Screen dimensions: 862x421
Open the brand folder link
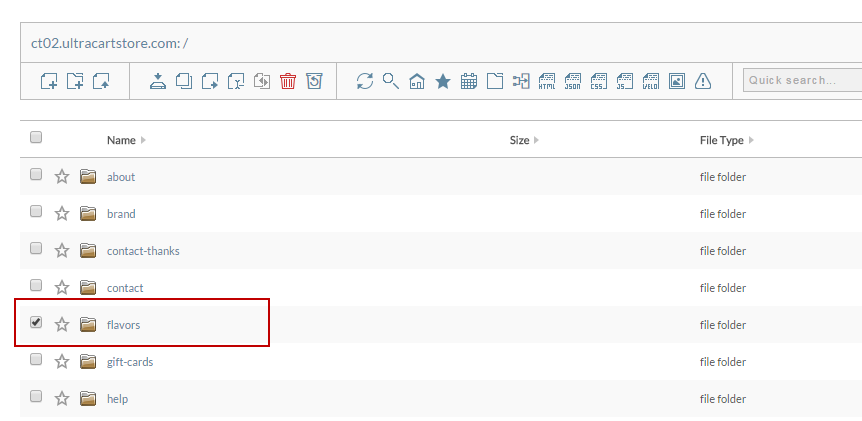click(x=121, y=214)
